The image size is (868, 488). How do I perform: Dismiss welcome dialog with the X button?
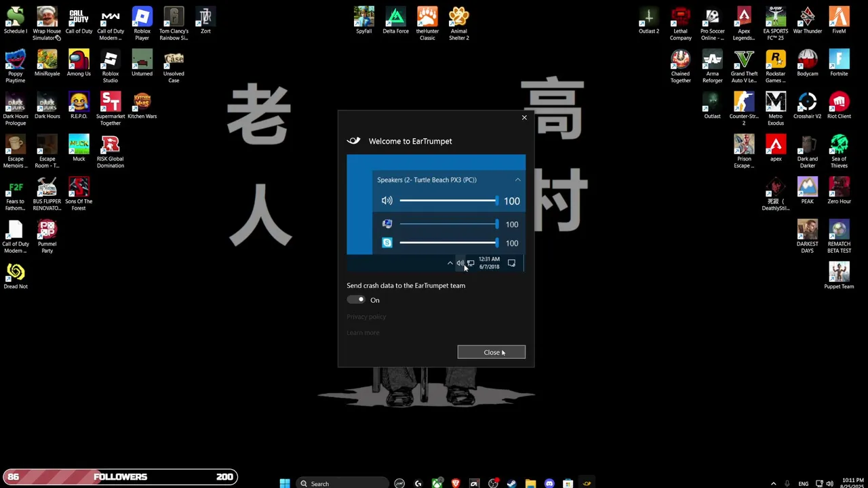[524, 118]
